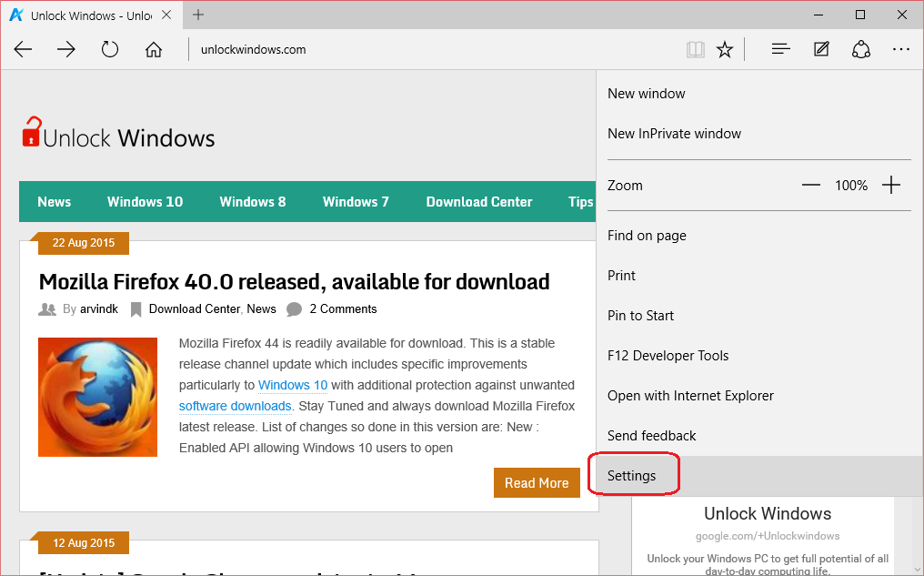
Task: Follow the software downloads link
Action: pos(236,406)
